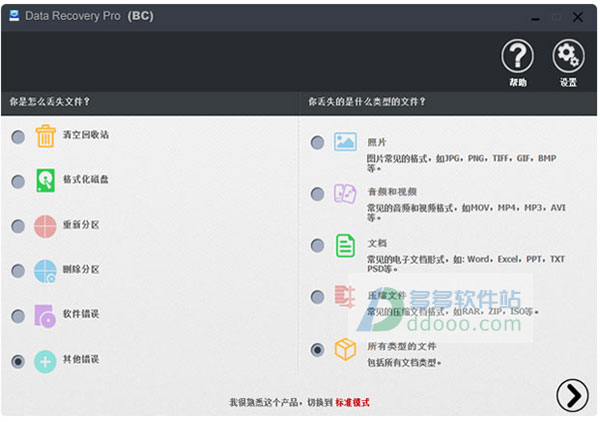Screen dimensions: 600x422
Task: Click the 软件错误 label text
Action: coord(81,314)
